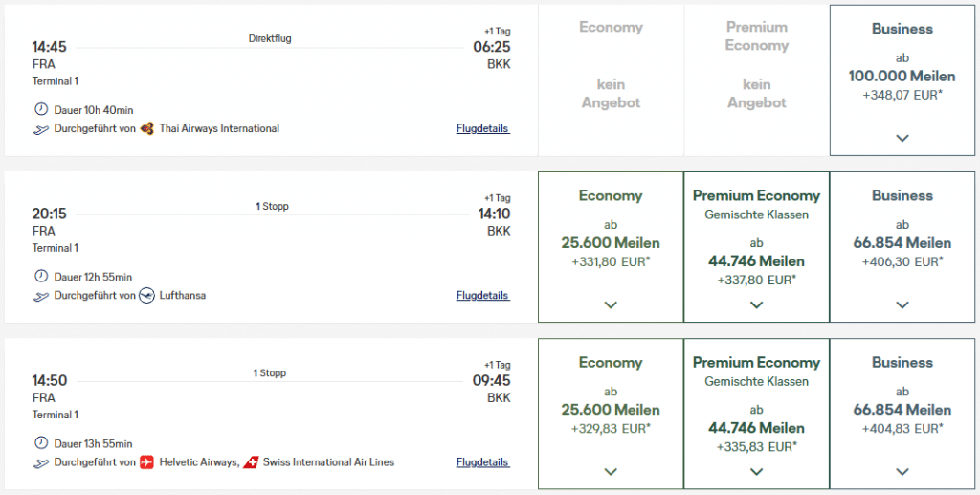Image resolution: width=980 pixels, height=495 pixels.
Task: Click the Lufthansa crane logo icon
Action: tap(146, 295)
